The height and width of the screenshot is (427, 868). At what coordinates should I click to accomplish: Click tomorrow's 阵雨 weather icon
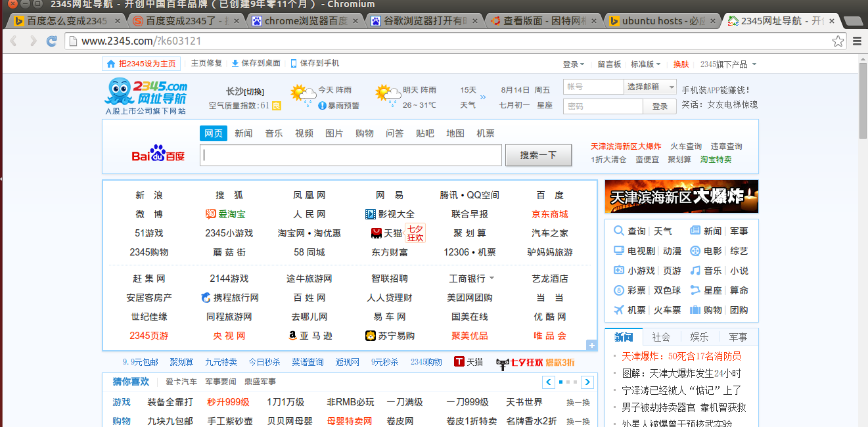pyautogui.click(x=388, y=95)
